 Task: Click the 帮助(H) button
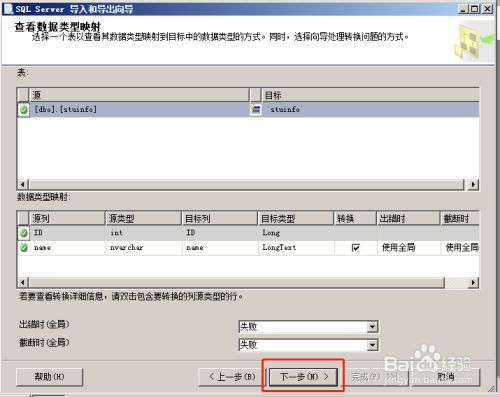[x=49, y=377]
